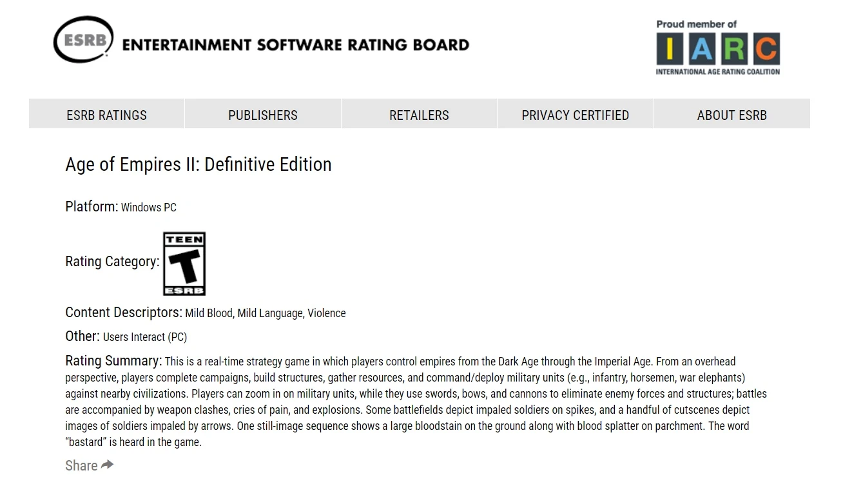
Task: Navigate to the RETAILERS section
Action: point(418,115)
